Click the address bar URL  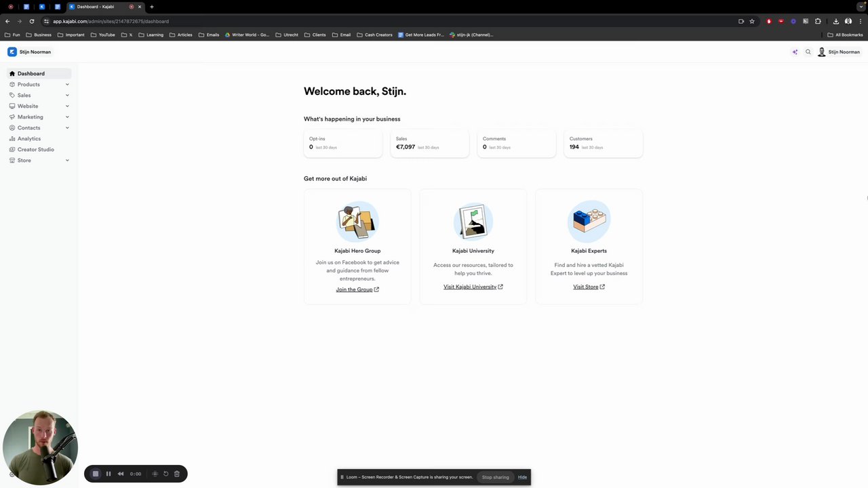tap(111, 21)
